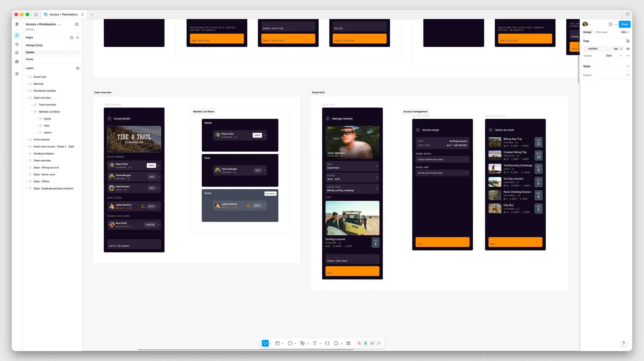Screen dimensions: 644x361
Task: Select the Rectangle shape tool
Action: coord(290,343)
